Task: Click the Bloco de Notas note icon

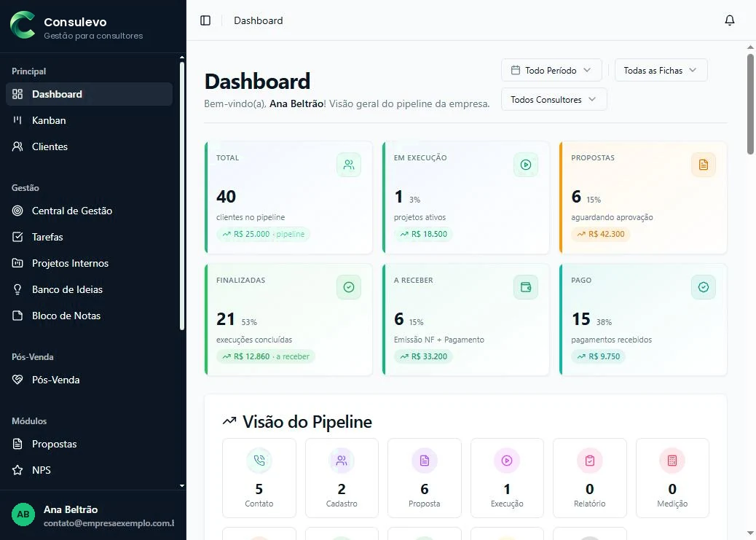Action: click(17, 316)
